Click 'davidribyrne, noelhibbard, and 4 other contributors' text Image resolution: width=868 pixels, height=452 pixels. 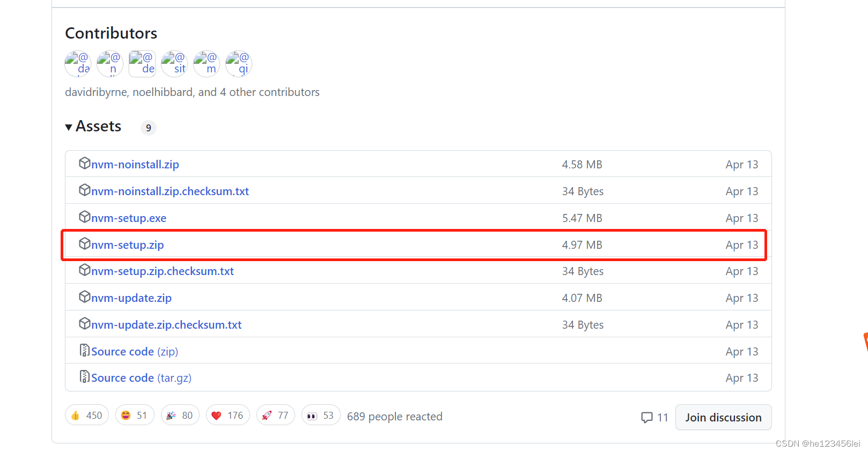tap(192, 92)
